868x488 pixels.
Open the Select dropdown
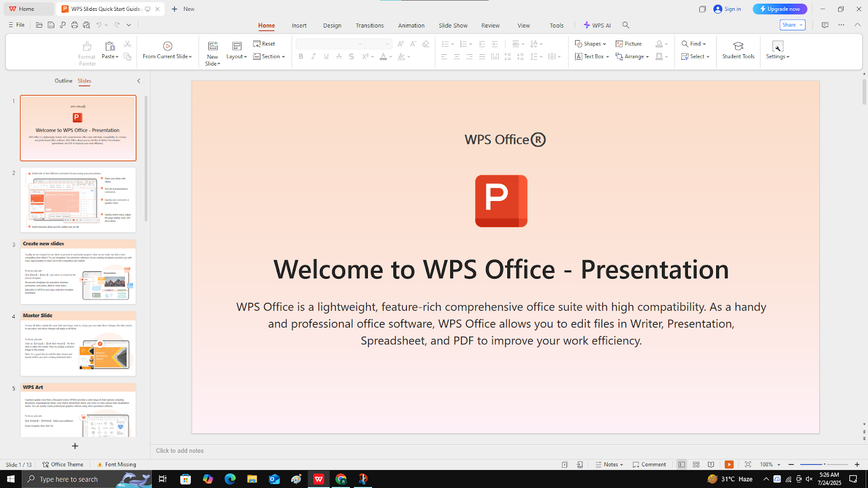click(x=695, y=56)
